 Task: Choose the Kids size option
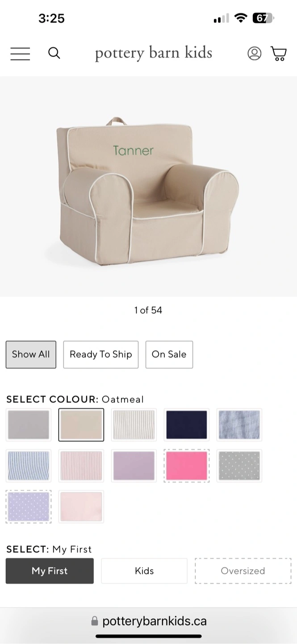coord(144,571)
